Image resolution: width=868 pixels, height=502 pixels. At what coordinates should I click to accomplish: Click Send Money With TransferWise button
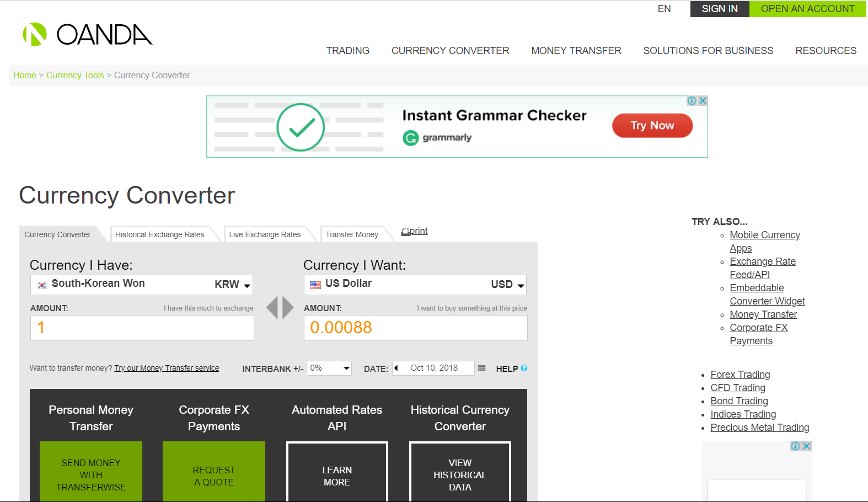coord(91,472)
